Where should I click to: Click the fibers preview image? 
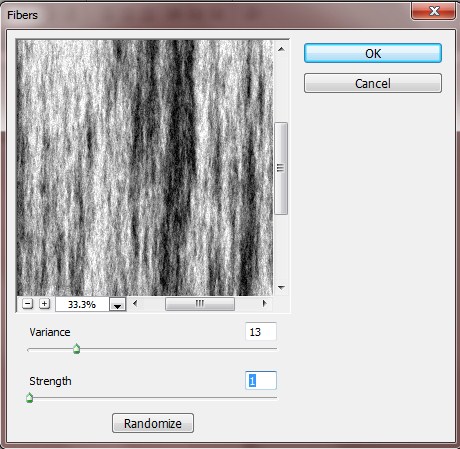click(x=145, y=168)
